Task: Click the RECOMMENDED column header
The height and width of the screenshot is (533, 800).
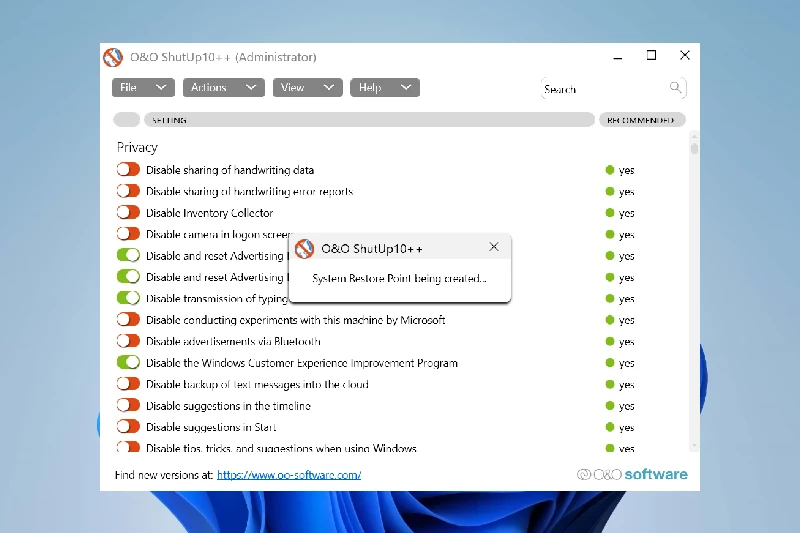Action: pyautogui.click(x=642, y=120)
